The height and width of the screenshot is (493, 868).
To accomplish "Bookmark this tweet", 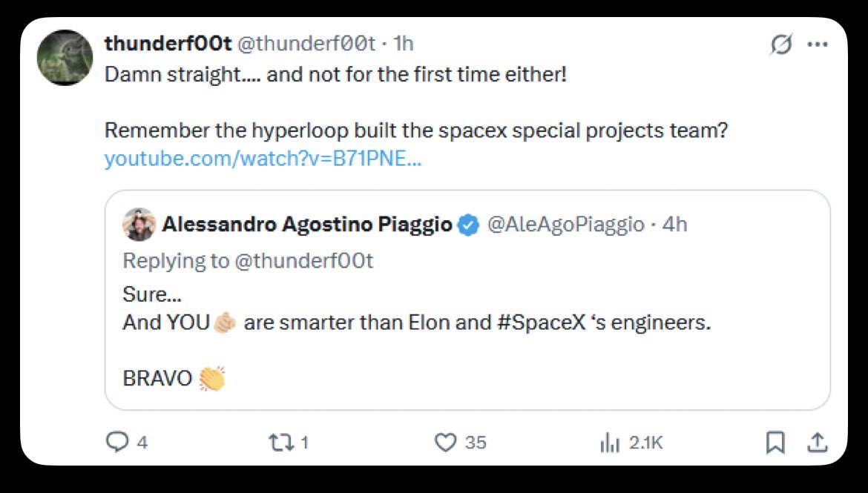I will tap(775, 443).
